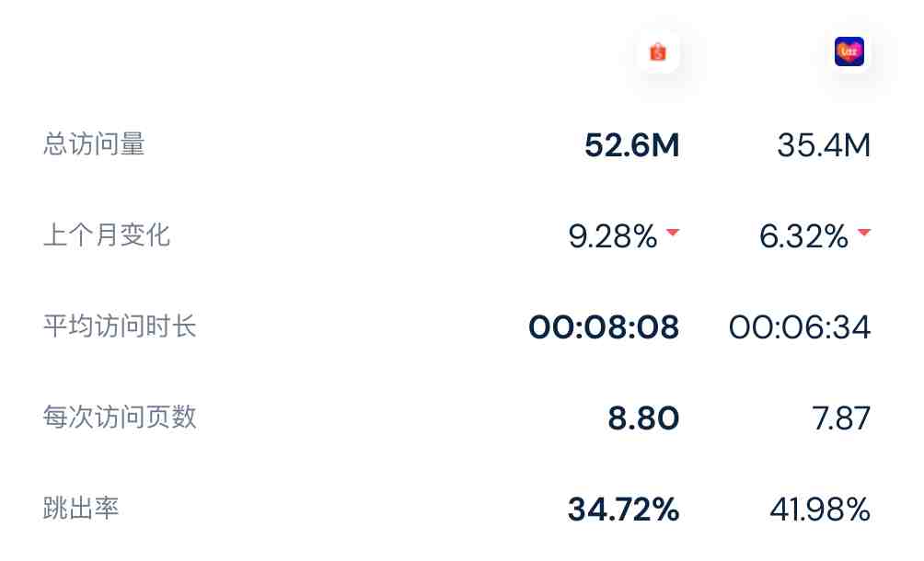The image size is (924, 561).
Task: Click the red down arrow beside 9.28%
Action: click(x=673, y=232)
